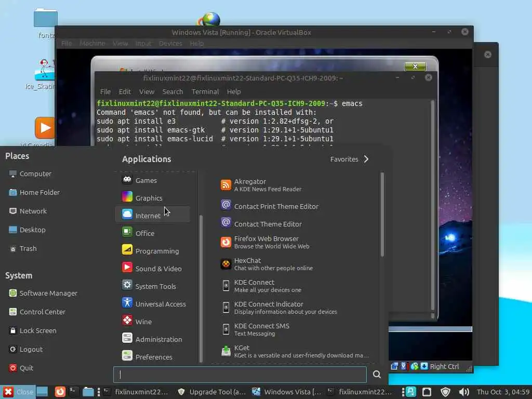532x399 pixels.
Task: Open the terminal Terminal menu
Action: (x=205, y=91)
